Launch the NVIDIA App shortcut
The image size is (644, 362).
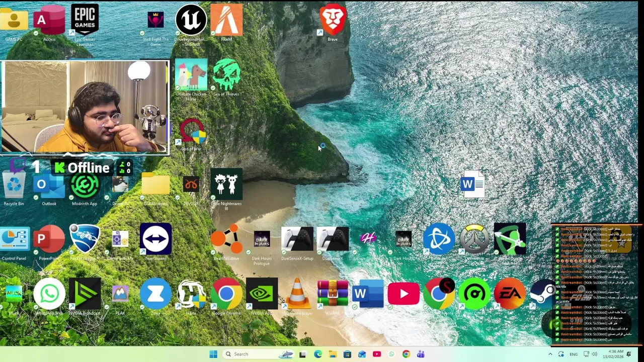click(262, 294)
